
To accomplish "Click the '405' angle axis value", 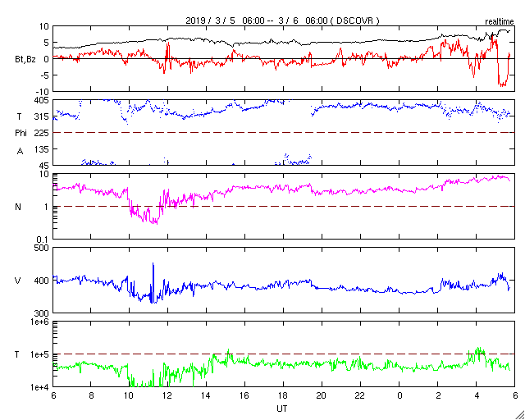I will [43, 100].
